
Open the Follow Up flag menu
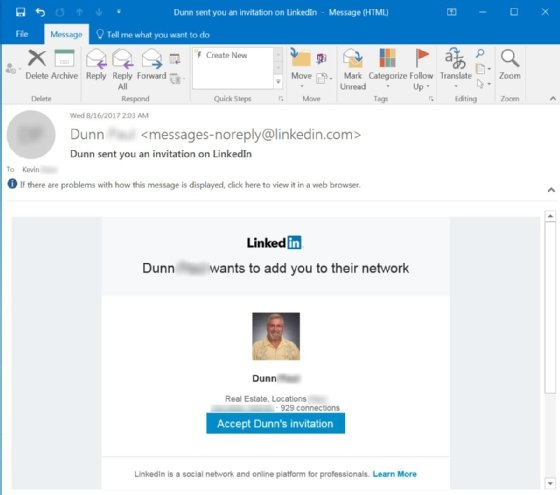click(421, 70)
